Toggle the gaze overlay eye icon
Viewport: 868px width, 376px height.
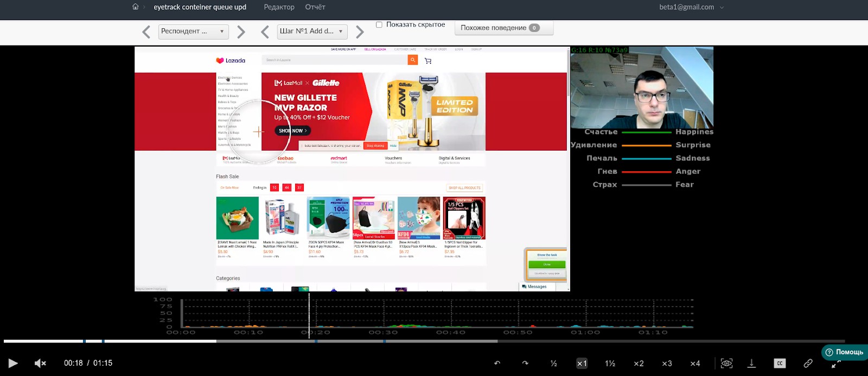click(726, 363)
